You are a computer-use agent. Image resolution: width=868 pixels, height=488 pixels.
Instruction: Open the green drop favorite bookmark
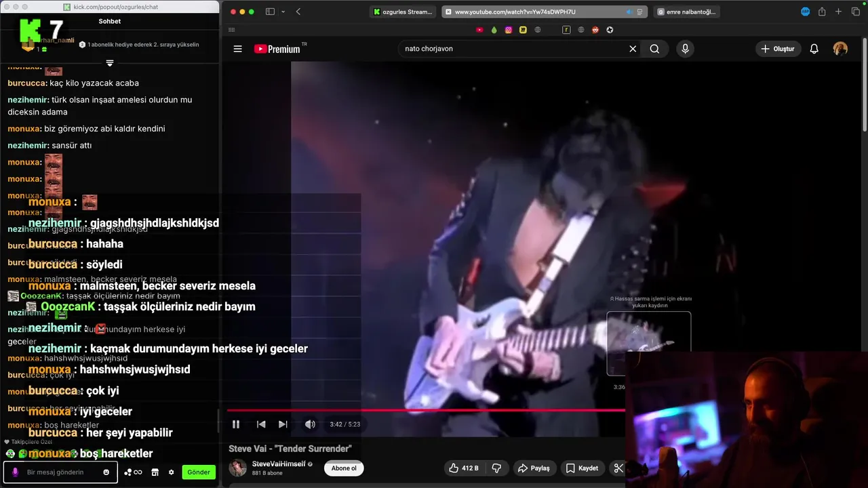click(494, 30)
